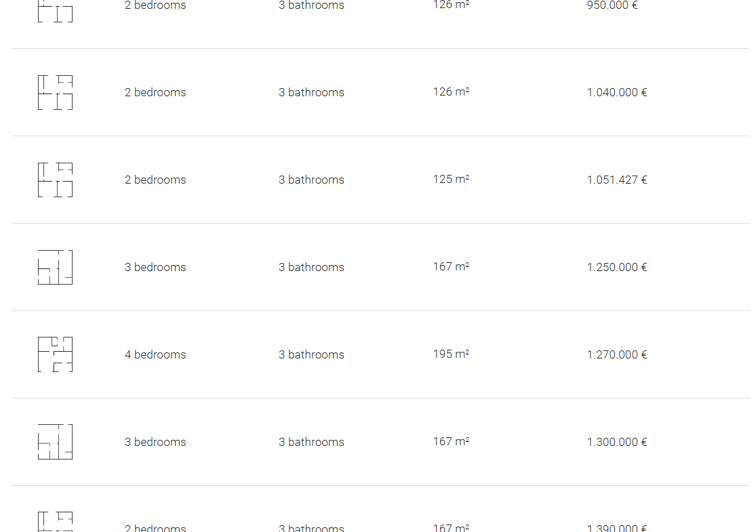This screenshot has width=756, height=532.
Task: Select 126 m² in the 1.040.000 € row
Action: point(451,91)
